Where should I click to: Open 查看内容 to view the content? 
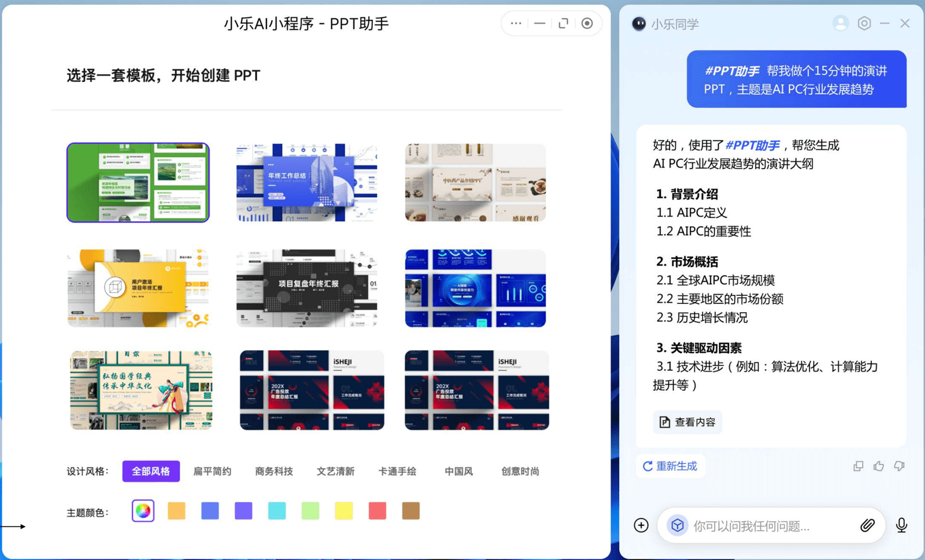coord(687,422)
